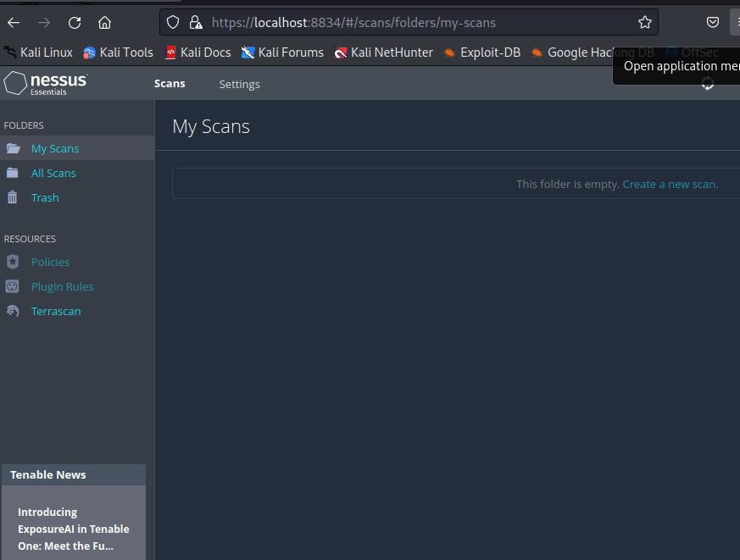Open the Introducing ExposureAI news article
Screen dimensions: 740x560
point(73,529)
